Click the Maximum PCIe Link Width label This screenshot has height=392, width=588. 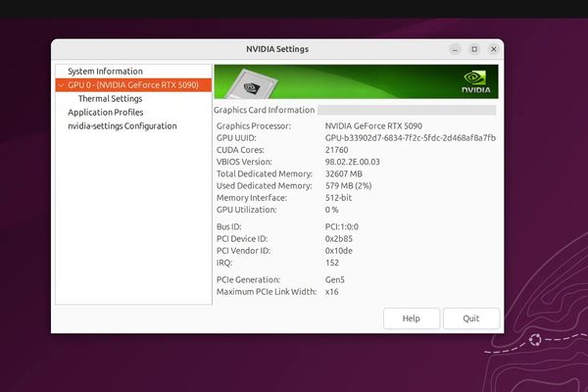[x=267, y=292]
